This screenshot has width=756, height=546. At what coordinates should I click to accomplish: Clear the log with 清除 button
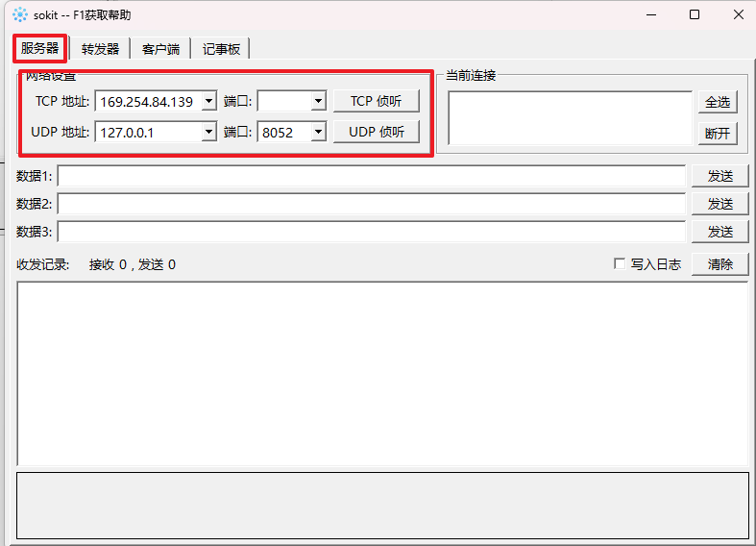719,264
